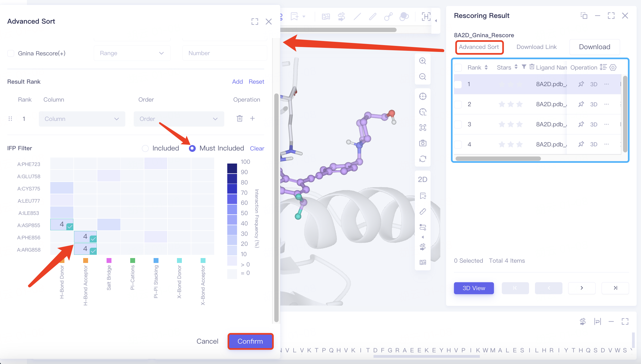This screenshot has width=641, height=364.
Task: Rate rank 3 ligand with third star
Action: click(519, 124)
